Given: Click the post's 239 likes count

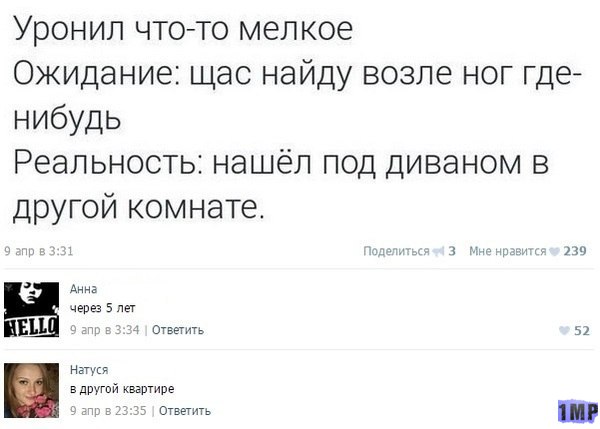Looking at the screenshot, I should (575, 251).
